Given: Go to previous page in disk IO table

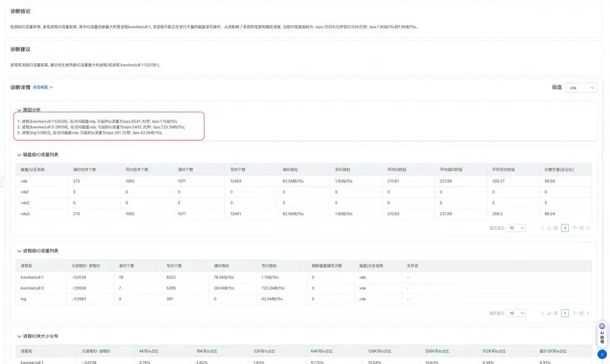Looking at the screenshot, I should point(550,228).
